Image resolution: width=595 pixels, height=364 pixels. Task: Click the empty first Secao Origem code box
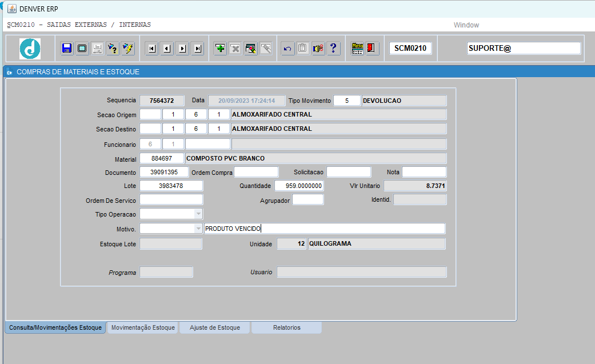click(x=150, y=114)
